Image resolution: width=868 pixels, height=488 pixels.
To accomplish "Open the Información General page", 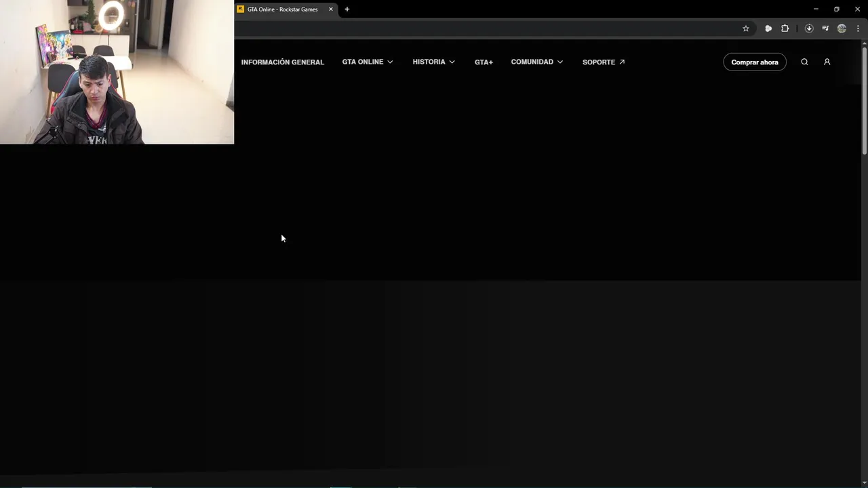I will click(283, 62).
